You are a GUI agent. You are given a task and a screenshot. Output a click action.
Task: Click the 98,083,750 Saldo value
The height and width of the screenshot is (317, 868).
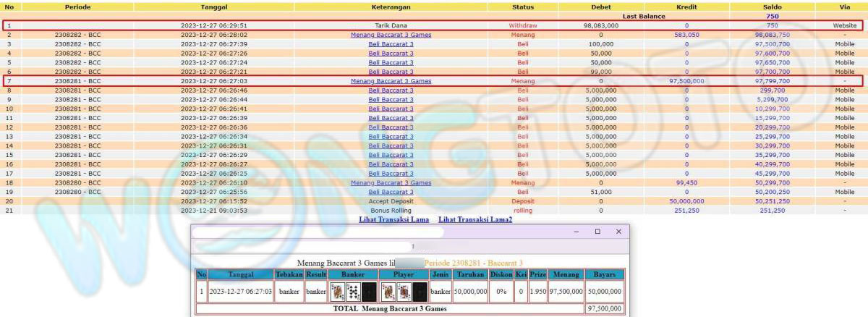[x=772, y=35]
